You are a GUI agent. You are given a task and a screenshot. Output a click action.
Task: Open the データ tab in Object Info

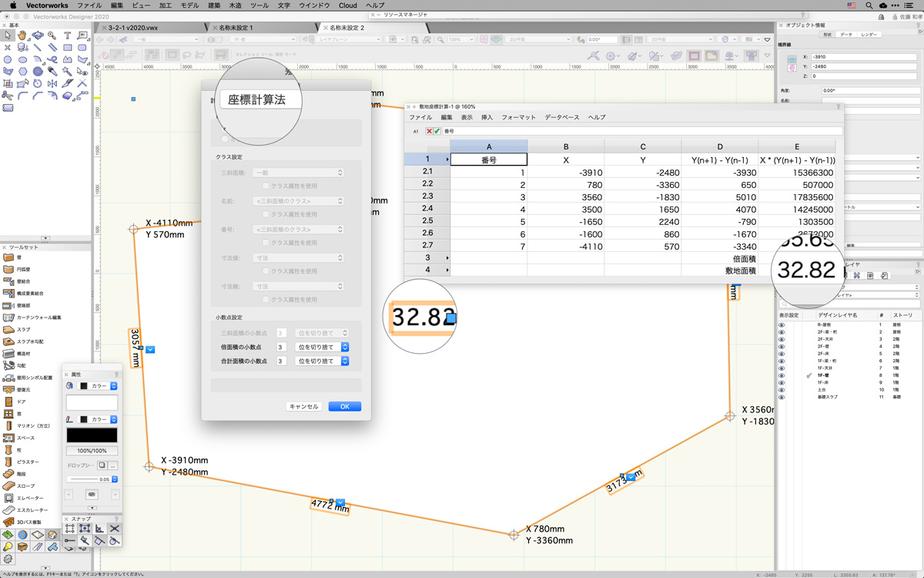point(846,35)
